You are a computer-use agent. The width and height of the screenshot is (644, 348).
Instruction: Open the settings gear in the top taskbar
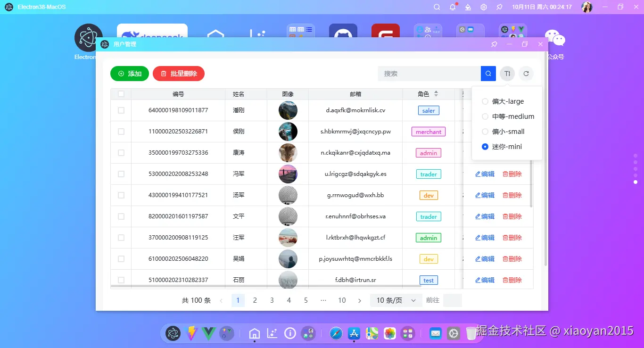(x=483, y=7)
